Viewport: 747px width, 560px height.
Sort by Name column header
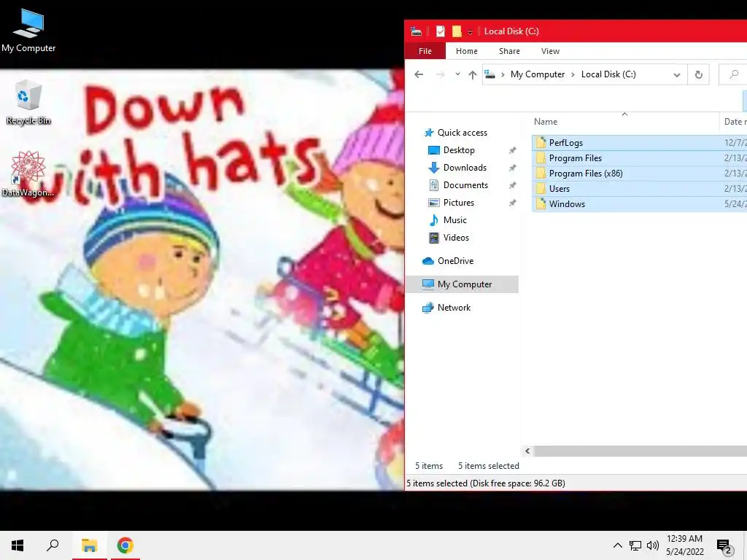point(624,122)
